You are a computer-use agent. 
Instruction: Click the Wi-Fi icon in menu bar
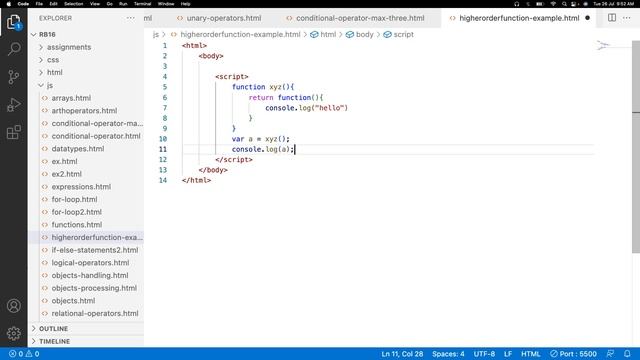click(553, 4)
